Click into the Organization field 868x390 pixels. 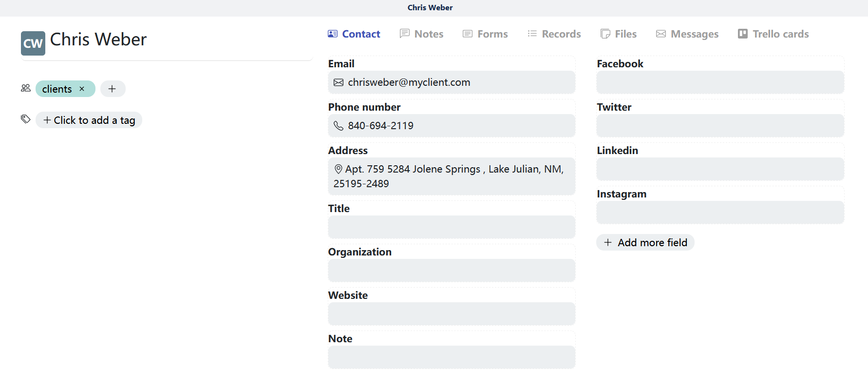pos(451,271)
